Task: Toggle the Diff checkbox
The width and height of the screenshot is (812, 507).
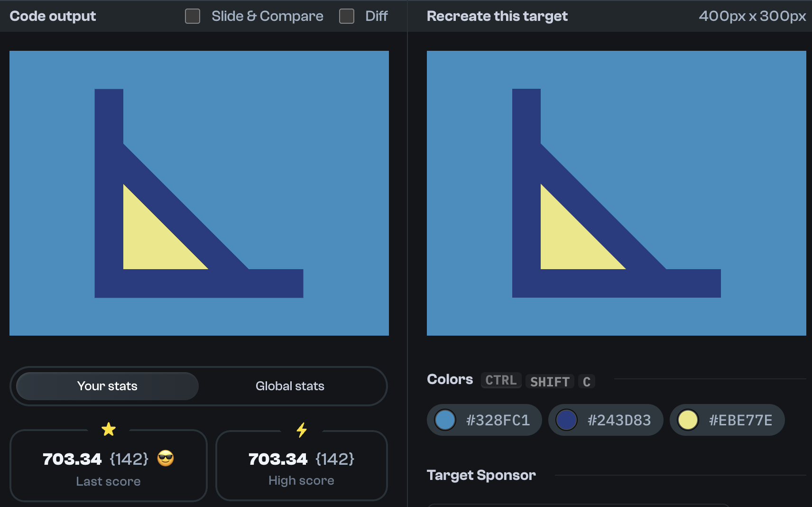Action: 346,16
